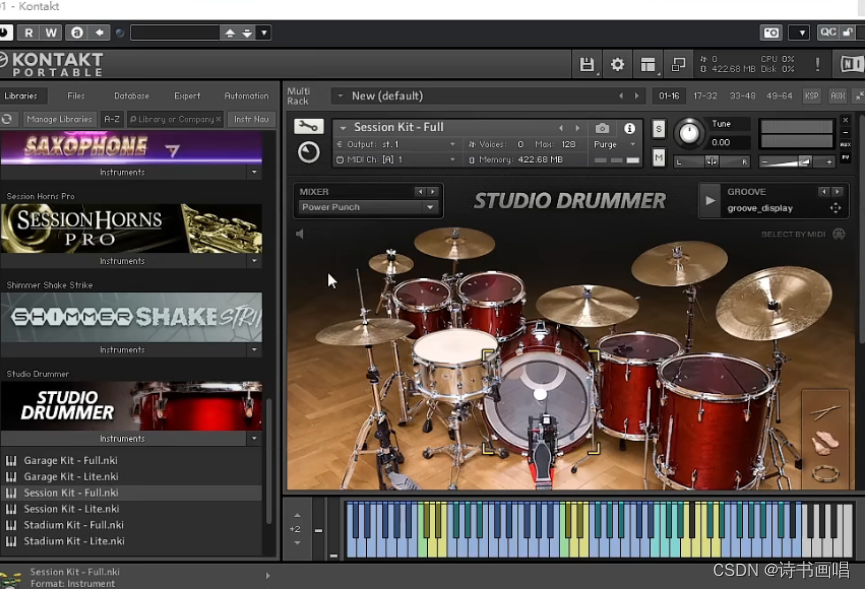Open the MIDI Ch [A] 1 dropdown
The image size is (865, 589).
click(x=396, y=159)
